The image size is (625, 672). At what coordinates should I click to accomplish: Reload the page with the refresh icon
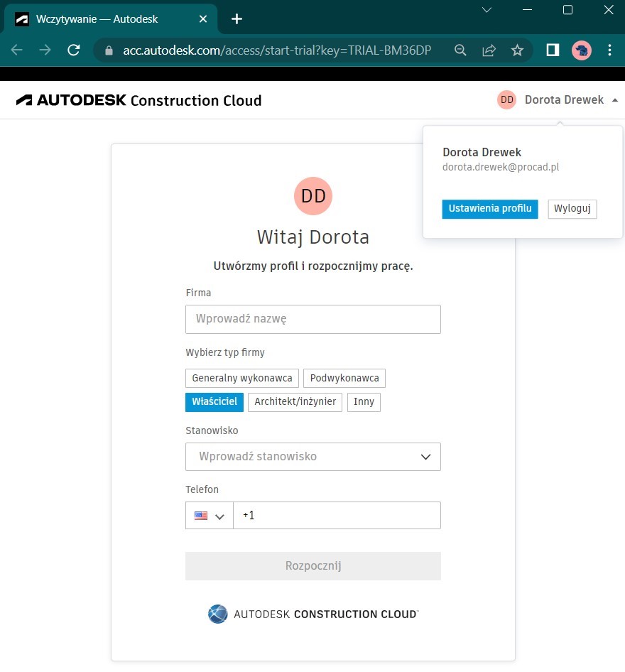[x=74, y=50]
